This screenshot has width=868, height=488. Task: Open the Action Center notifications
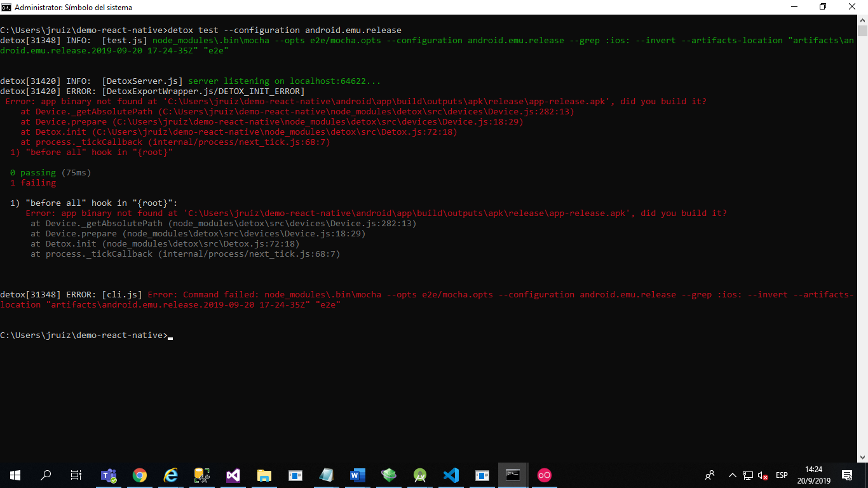pos(847,475)
